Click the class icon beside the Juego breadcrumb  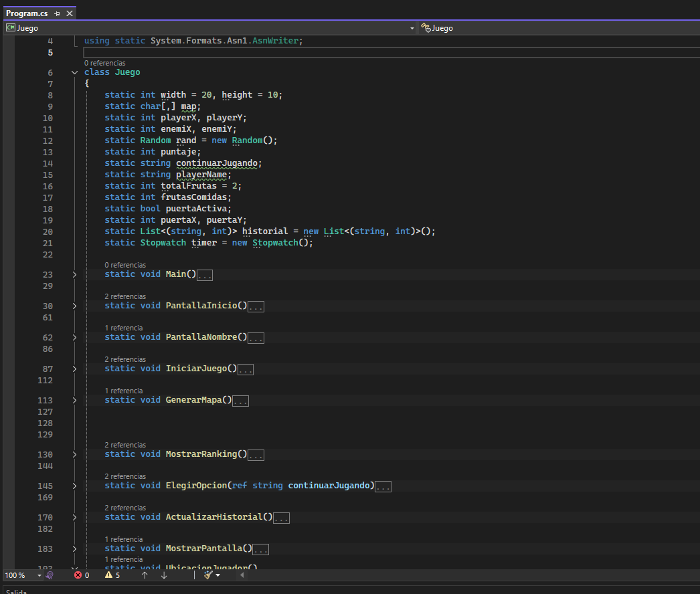pyautogui.click(x=9, y=28)
